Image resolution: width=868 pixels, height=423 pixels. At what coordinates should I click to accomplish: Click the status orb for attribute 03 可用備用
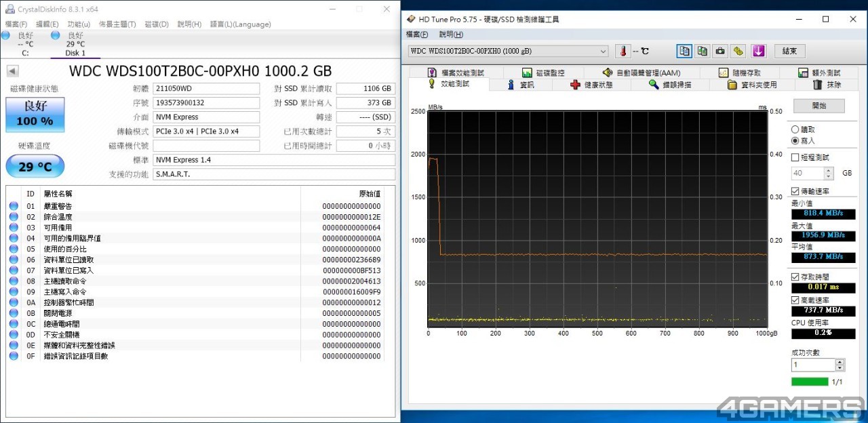pyautogui.click(x=14, y=228)
